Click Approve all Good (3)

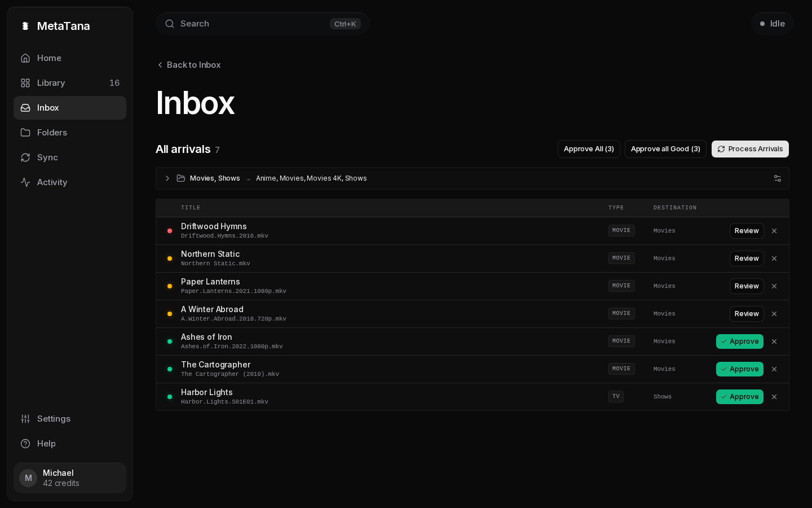pos(665,149)
